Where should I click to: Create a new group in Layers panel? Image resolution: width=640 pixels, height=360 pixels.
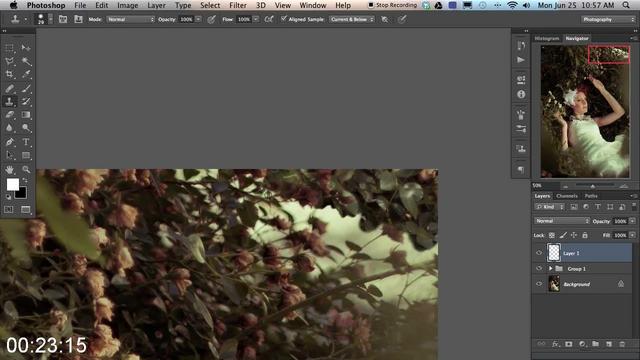click(596, 344)
